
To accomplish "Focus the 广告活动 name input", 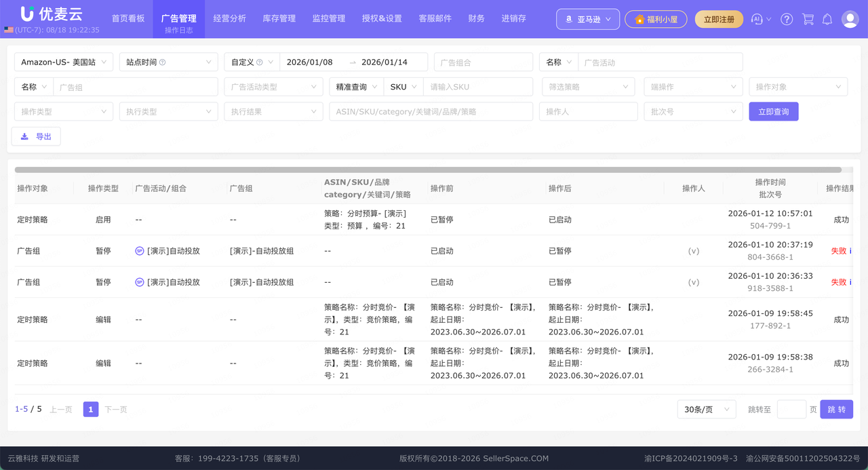I will point(660,62).
